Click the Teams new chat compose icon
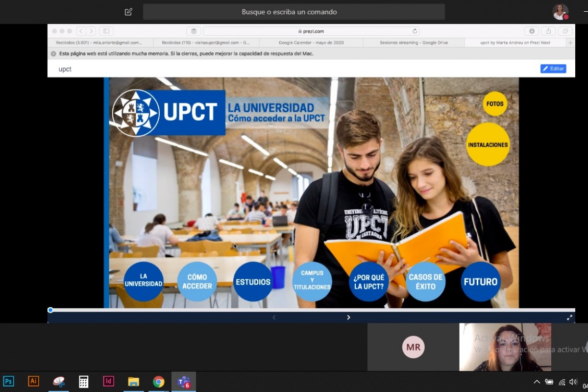Viewport: 588px width, 392px height. click(128, 12)
